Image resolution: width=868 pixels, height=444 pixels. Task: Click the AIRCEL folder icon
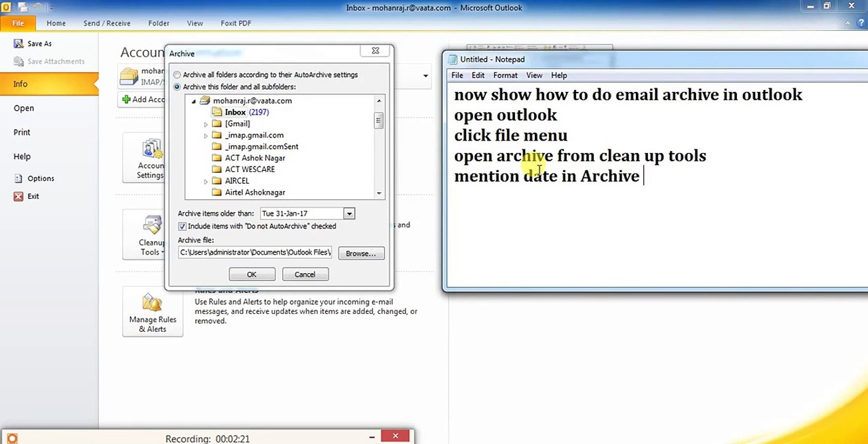click(216, 181)
